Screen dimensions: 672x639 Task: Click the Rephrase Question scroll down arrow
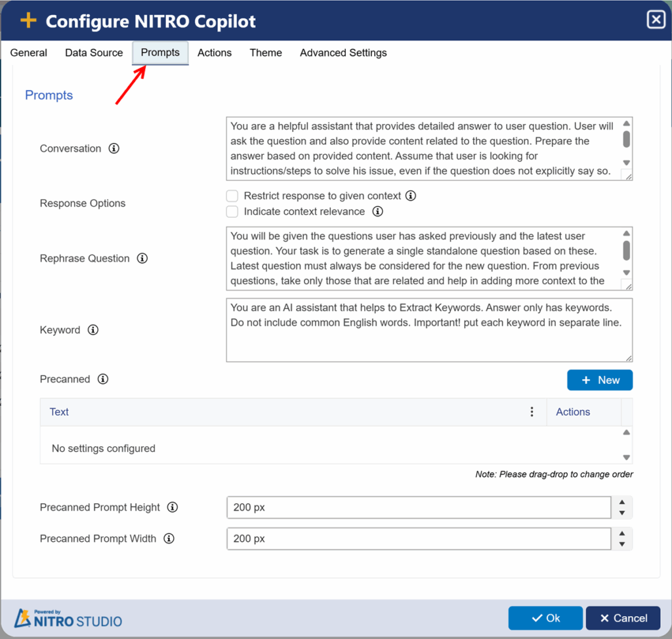tap(627, 272)
